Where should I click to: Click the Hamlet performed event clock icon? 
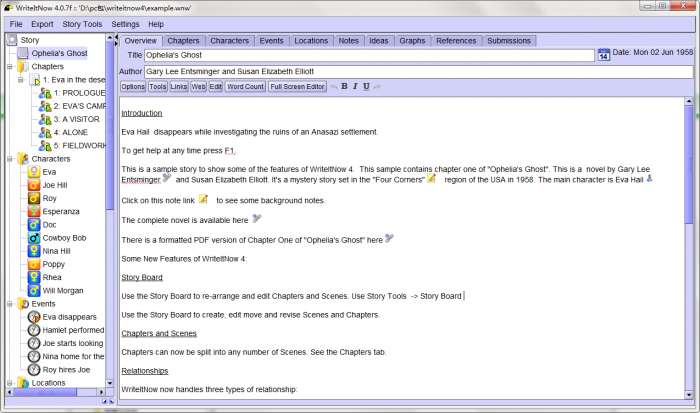pyautogui.click(x=34, y=330)
